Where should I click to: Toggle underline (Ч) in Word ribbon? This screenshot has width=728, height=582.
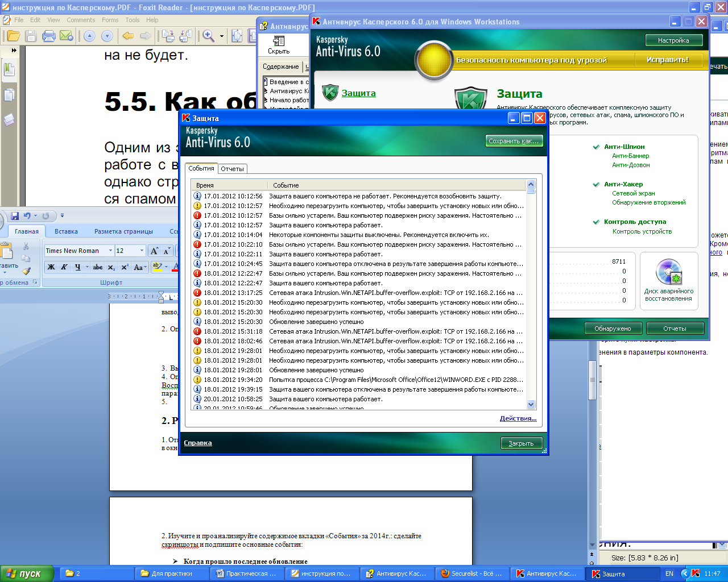(x=77, y=267)
